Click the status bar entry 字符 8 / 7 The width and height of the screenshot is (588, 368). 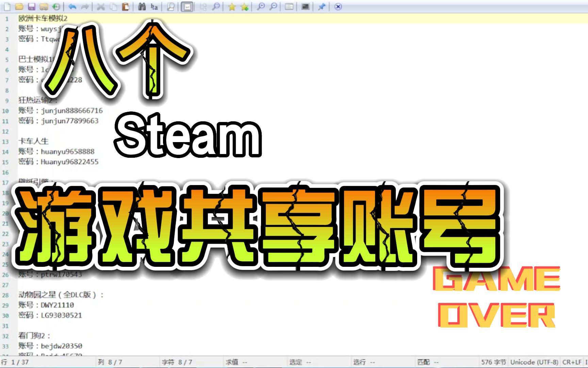(x=177, y=362)
